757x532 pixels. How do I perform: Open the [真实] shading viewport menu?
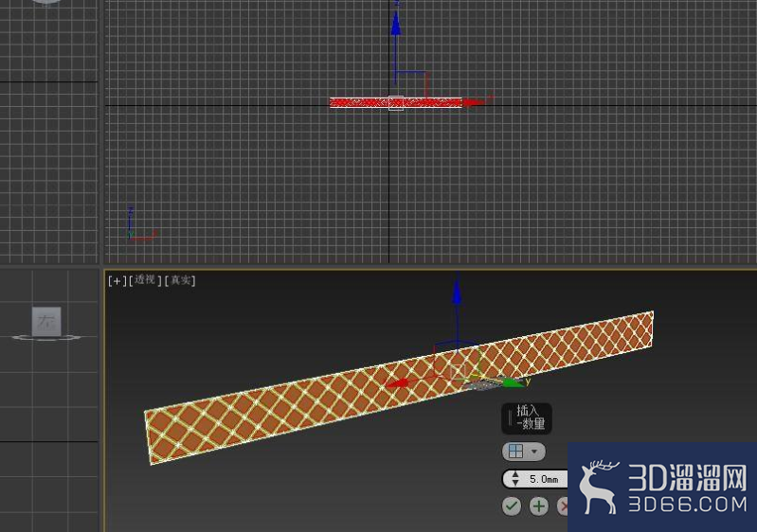click(180, 280)
